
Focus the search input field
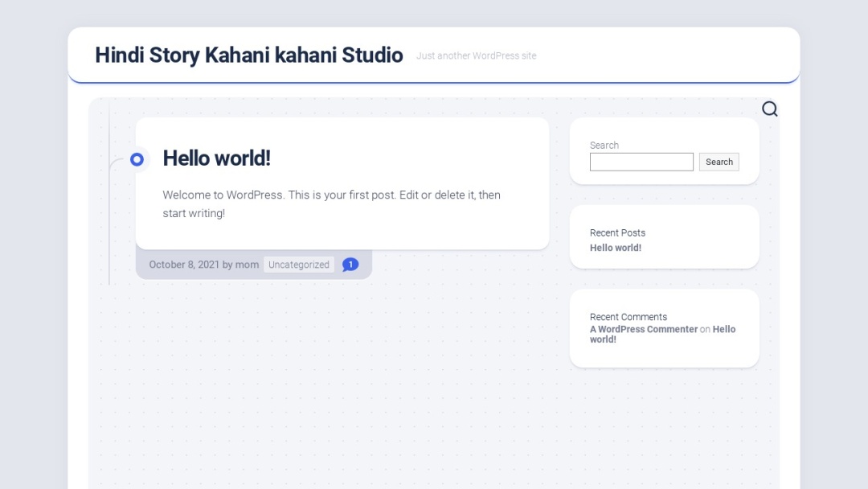coord(641,162)
